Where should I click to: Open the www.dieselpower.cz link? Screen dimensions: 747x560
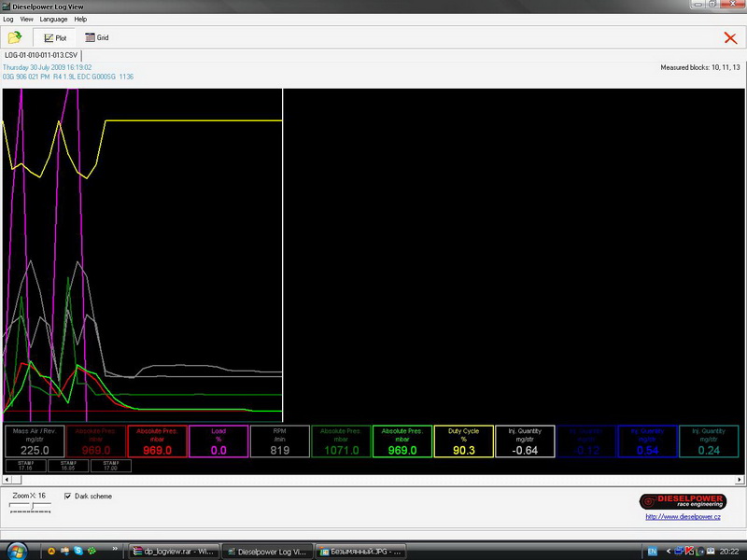click(683, 517)
